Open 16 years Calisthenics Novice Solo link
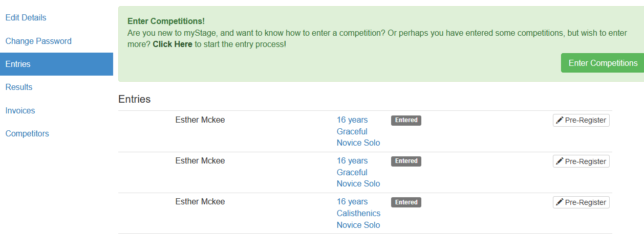Viewport: 644px width, 234px height. [358, 214]
